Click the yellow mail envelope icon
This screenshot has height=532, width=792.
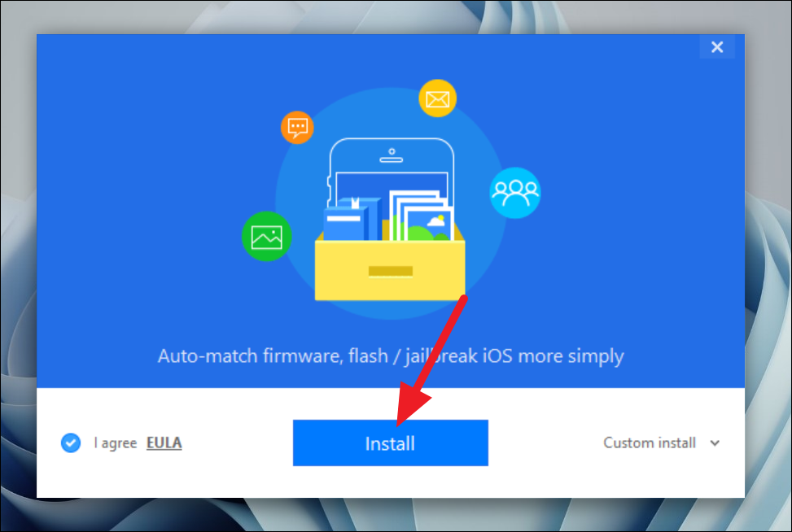coord(437,98)
